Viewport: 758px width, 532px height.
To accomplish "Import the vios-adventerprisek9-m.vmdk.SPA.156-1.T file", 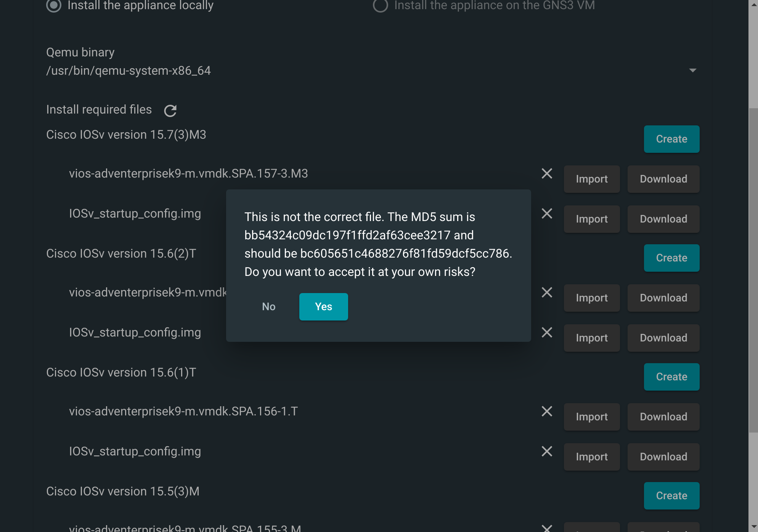I will tap(592, 417).
